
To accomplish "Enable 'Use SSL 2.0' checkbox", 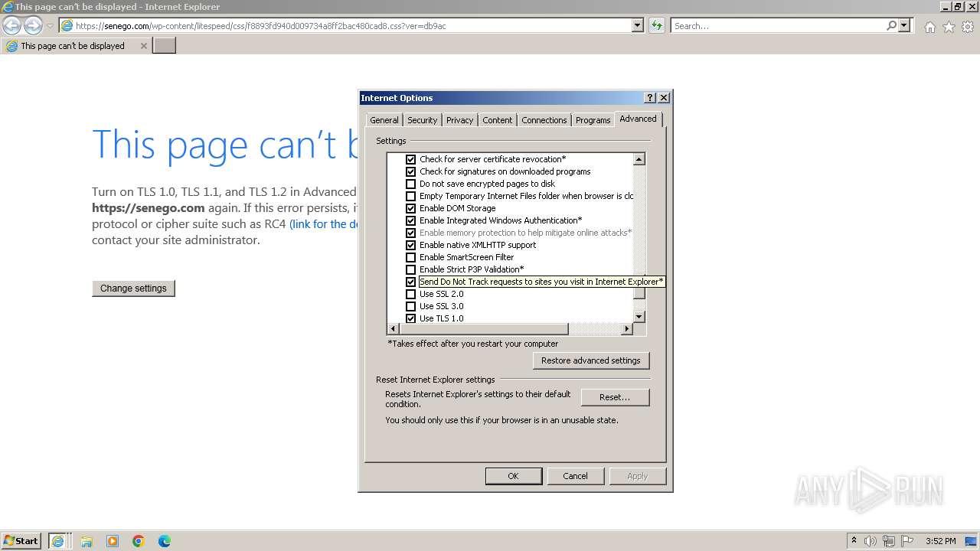I will (410, 294).
